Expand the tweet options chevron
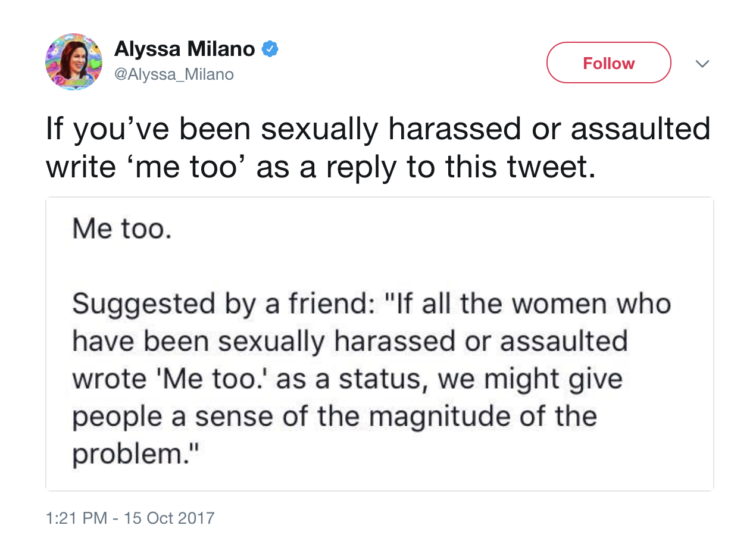The image size is (756, 544). tap(702, 63)
